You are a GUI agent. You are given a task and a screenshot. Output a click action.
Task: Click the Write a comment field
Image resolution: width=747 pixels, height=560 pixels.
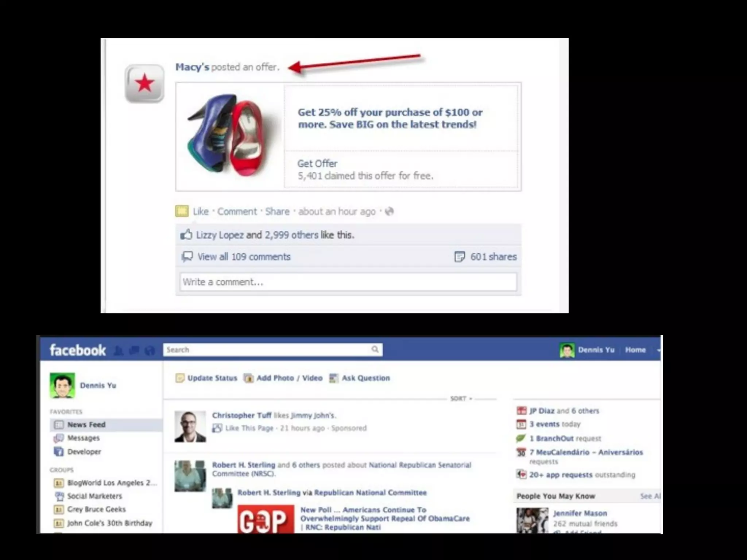(x=348, y=282)
